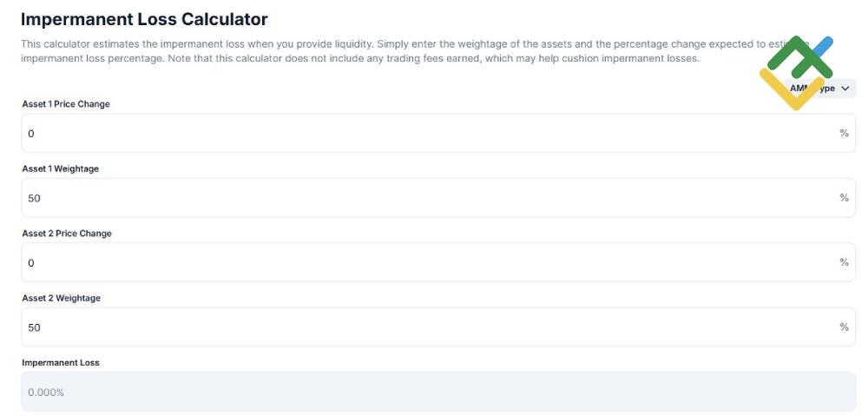Click the chevron arrow beside AMM Type
The width and height of the screenshot is (868, 416).
click(845, 89)
